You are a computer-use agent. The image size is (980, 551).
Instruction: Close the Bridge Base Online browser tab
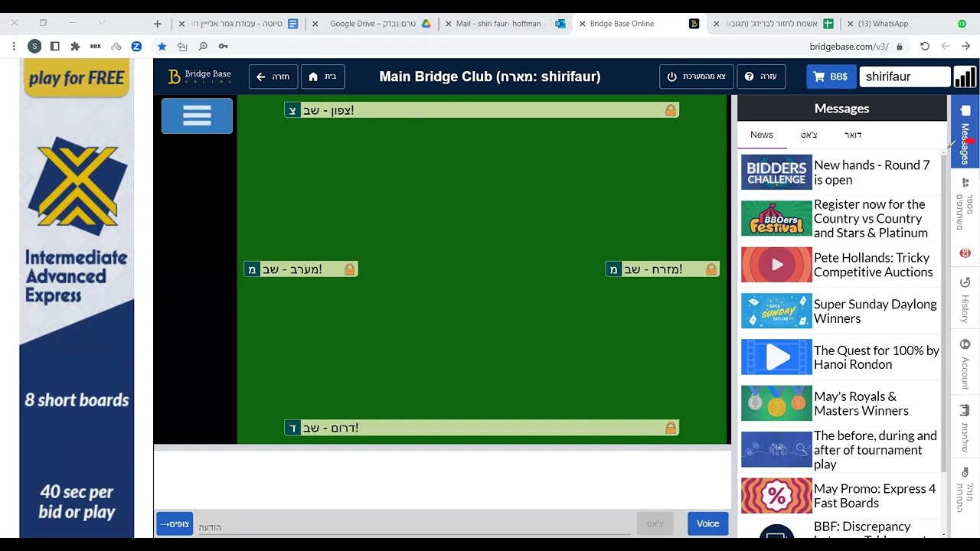click(582, 24)
